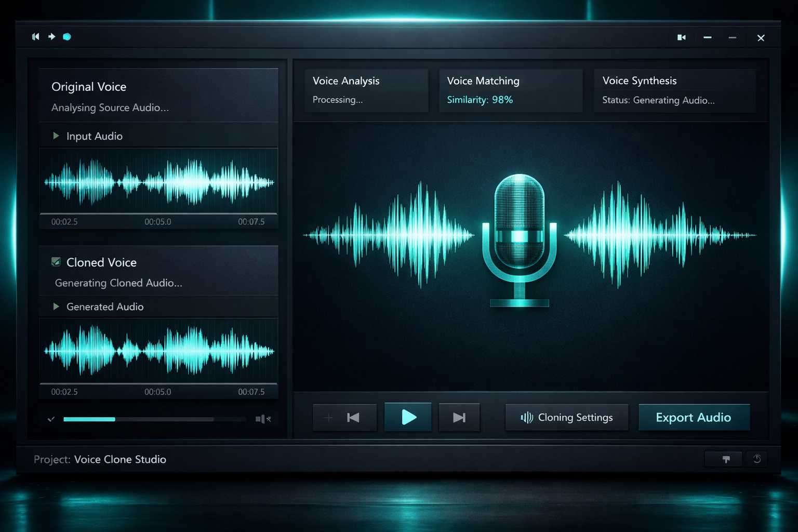Play the Generated Audio clip
The width and height of the screenshot is (798, 532).
coord(56,307)
